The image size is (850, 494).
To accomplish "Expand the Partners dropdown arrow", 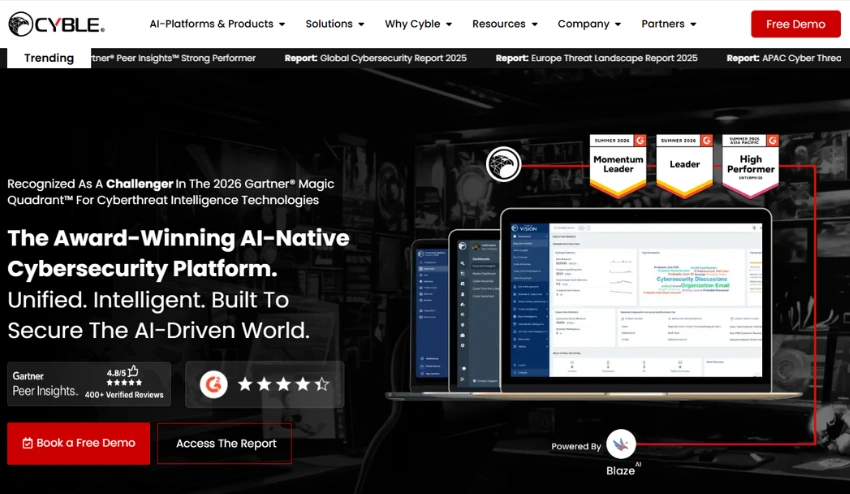I will click(x=693, y=24).
